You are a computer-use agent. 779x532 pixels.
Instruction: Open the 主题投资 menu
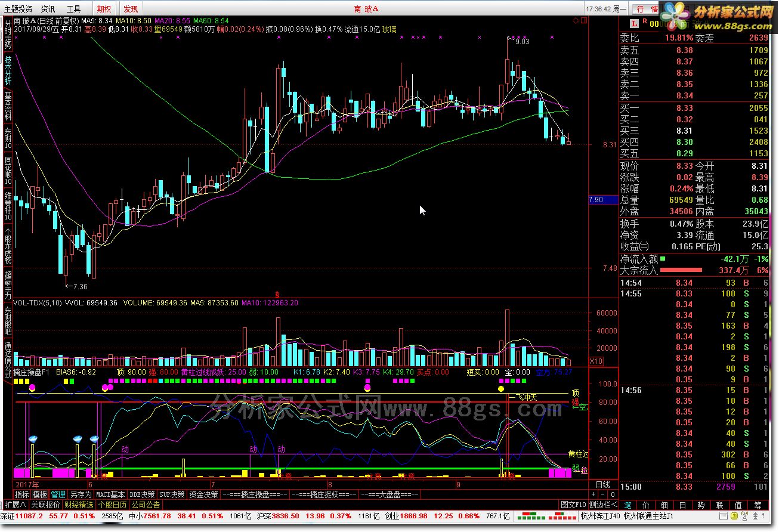tap(18, 9)
